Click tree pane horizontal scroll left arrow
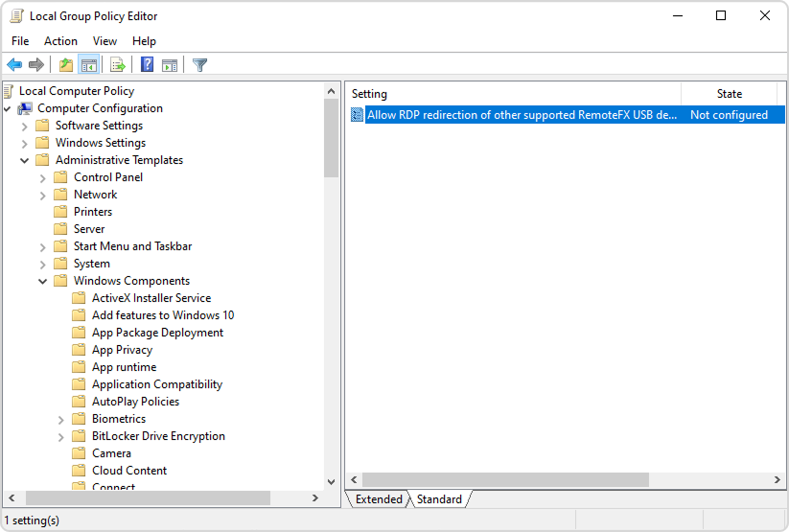This screenshot has height=532, width=789. [x=12, y=497]
